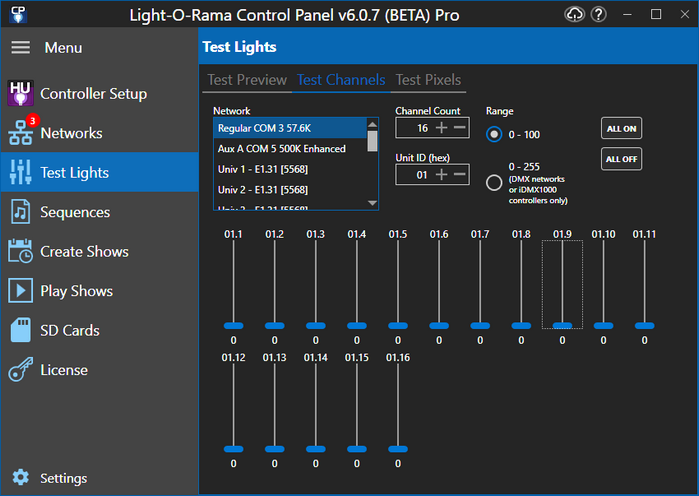Click channel 01.2 slider handle
699x496 pixels.
point(274,326)
